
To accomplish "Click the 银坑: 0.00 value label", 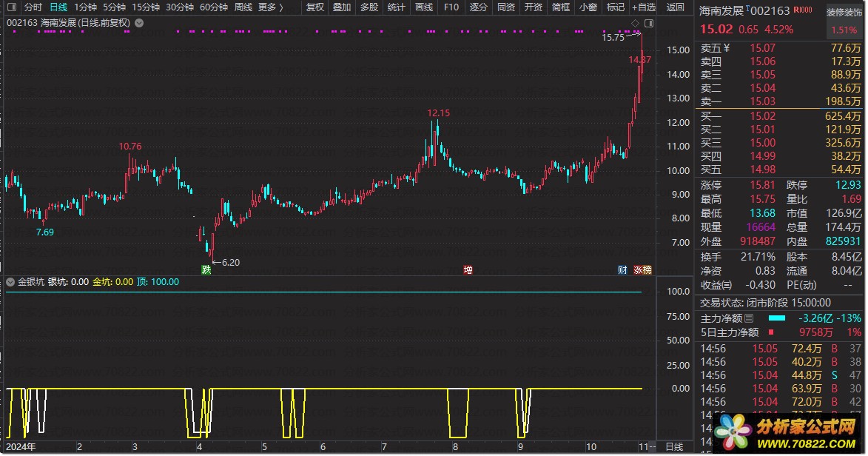I will tap(68, 282).
